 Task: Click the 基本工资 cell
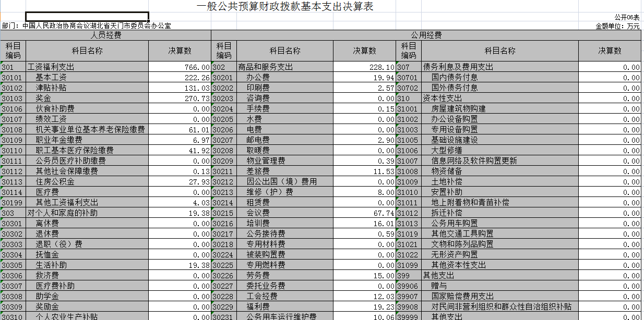click(x=87, y=78)
